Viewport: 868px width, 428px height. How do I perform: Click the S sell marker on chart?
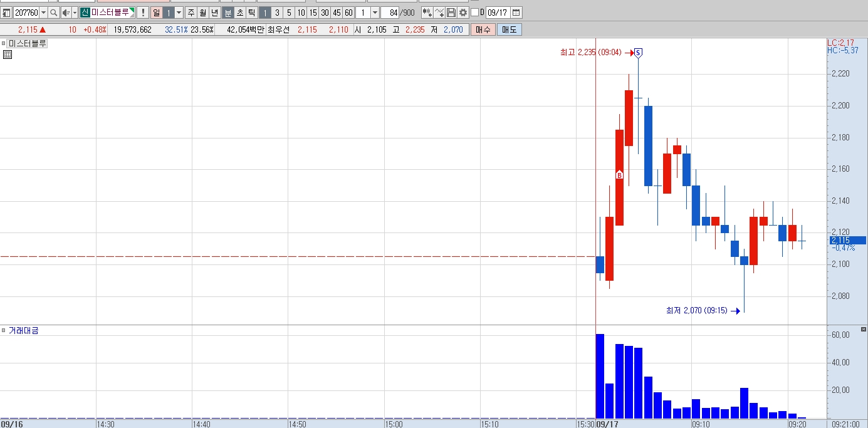click(639, 53)
